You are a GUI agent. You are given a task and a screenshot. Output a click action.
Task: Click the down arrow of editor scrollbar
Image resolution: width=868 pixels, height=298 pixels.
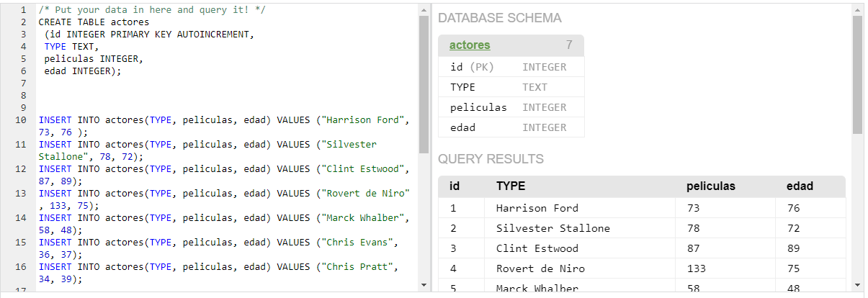click(x=424, y=285)
